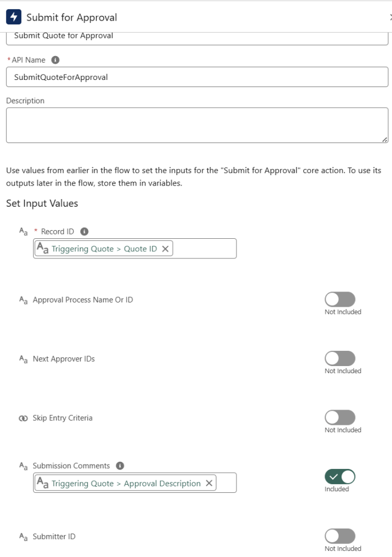The height and width of the screenshot is (557, 392).
Task: Click the info icon beside Submission Comments
Action: tap(120, 466)
